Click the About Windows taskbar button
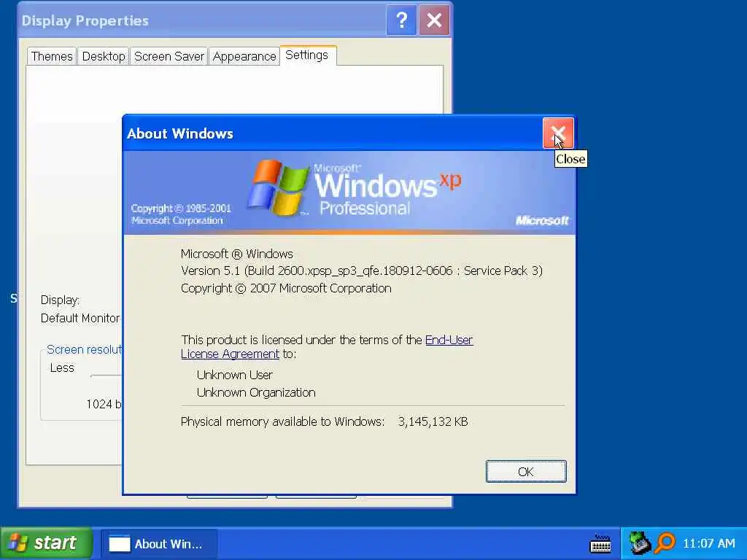The width and height of the screenshot is (747, 560). [159, 543]
